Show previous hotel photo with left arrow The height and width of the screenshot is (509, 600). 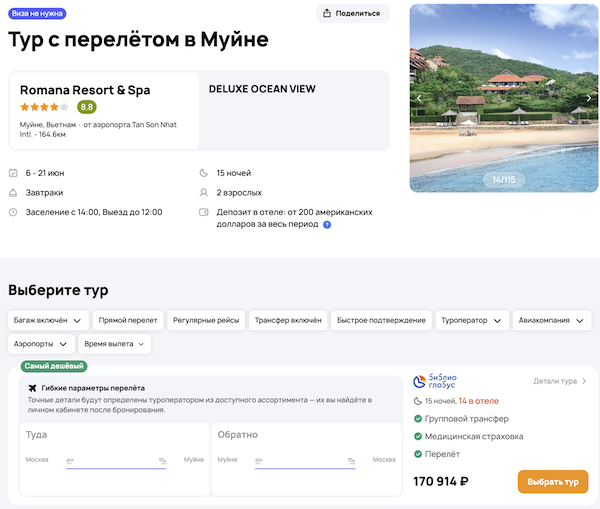419,98
